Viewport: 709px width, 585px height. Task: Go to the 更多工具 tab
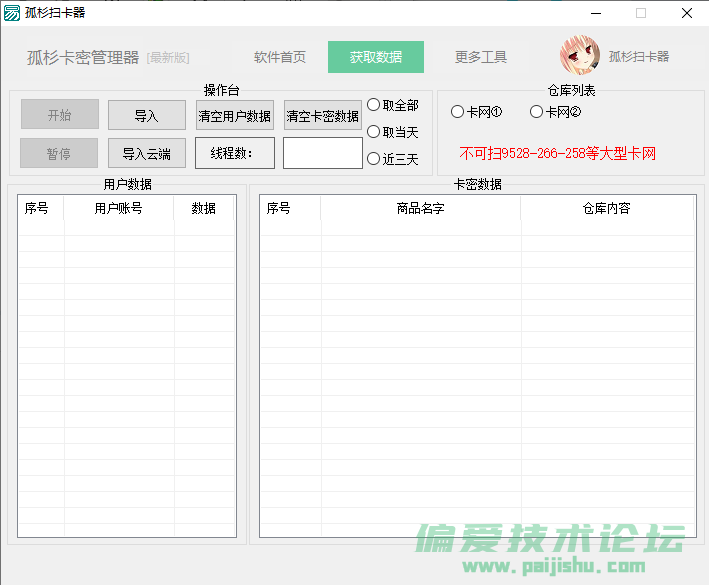click(481, 57)
